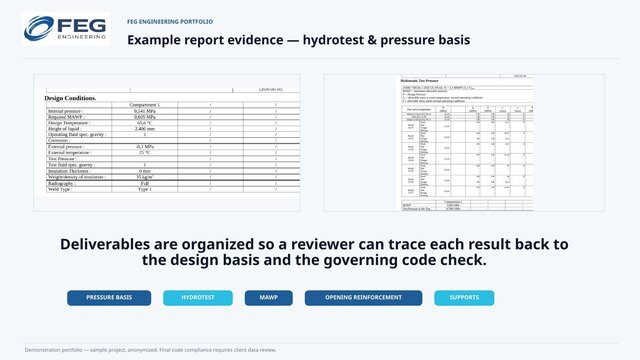Click the 'Example report evidence' slide title

click(x=298, y=40)
